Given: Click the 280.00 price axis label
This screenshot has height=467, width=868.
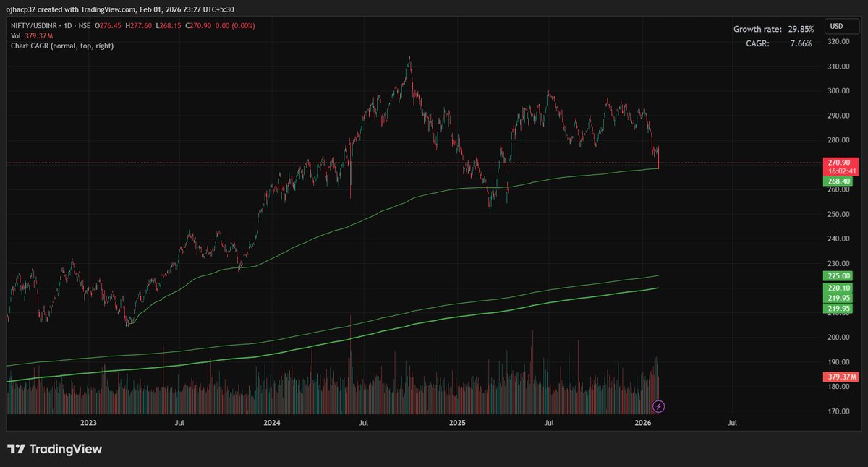Looking at the screenshot, I should point(840,140).
